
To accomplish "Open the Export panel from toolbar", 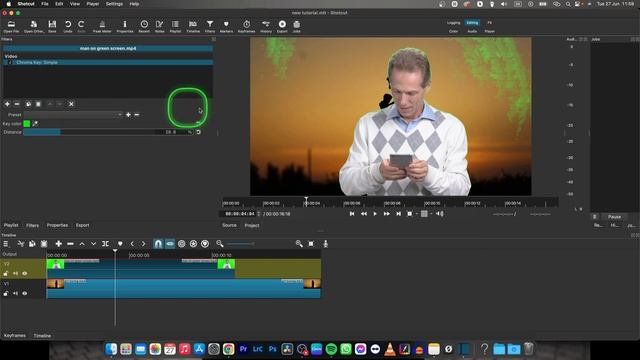I will point(282,27).
